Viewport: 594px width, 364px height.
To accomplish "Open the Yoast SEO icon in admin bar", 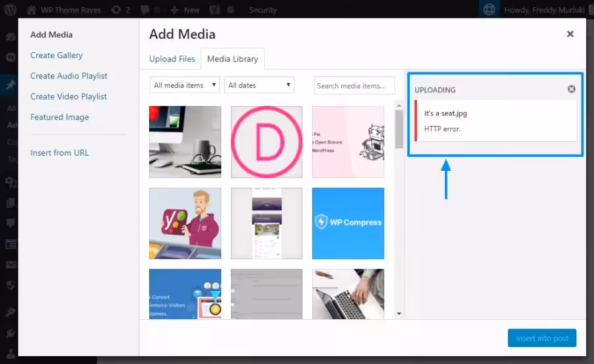I will pyautogui.click(x=214, y=10).
